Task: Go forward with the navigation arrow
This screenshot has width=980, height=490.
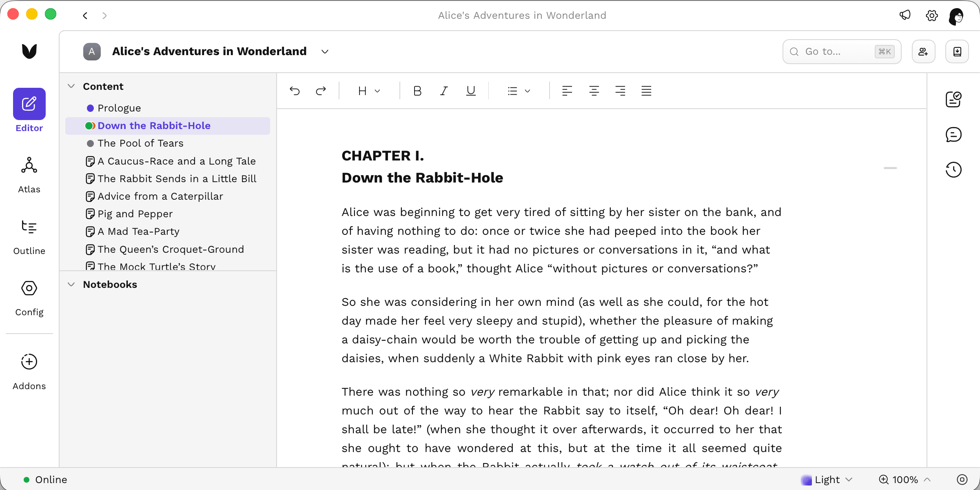Action: point(105,16)
